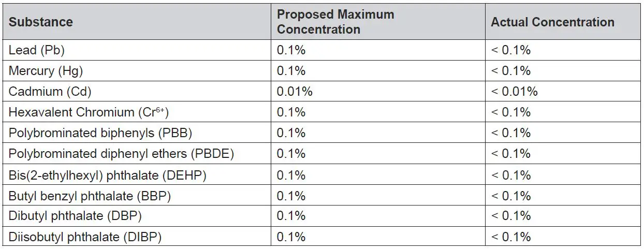Click Lead's 0.1% proposed maximum value

(x=291, y=50)
